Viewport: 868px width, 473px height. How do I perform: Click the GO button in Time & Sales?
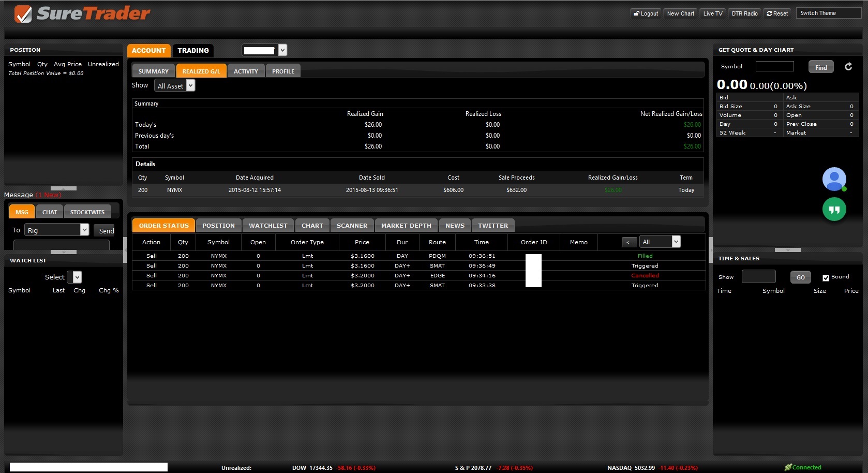pyautogui.click(x=800, y=277)
